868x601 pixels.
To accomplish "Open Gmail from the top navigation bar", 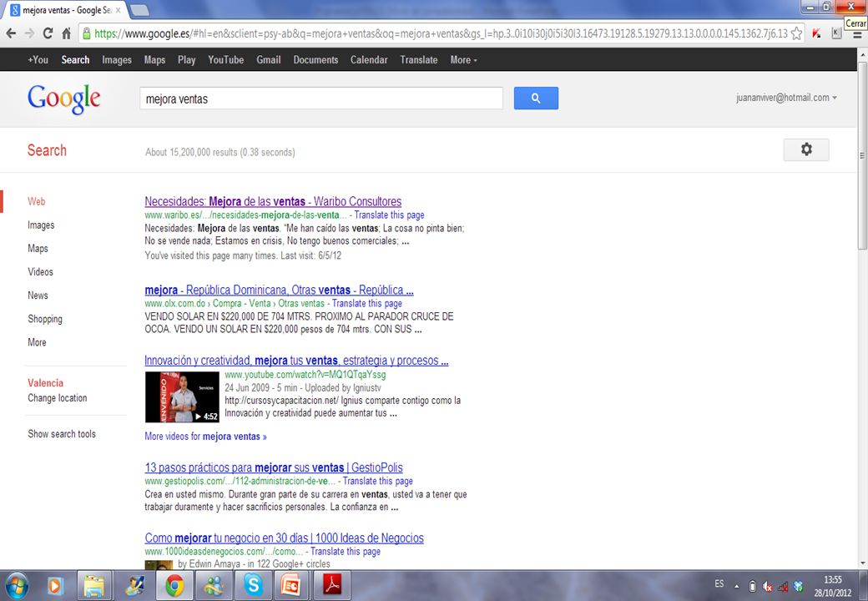I will [269, 60].
